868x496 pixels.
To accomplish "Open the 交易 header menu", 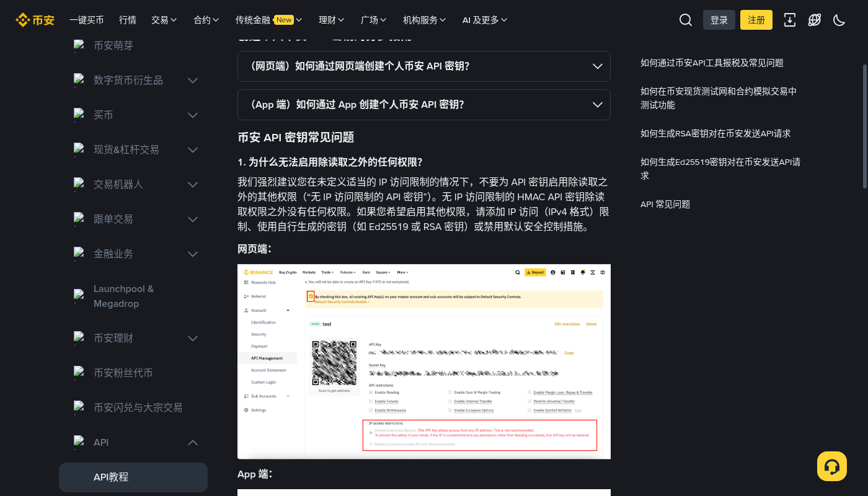I will (164, 20).
